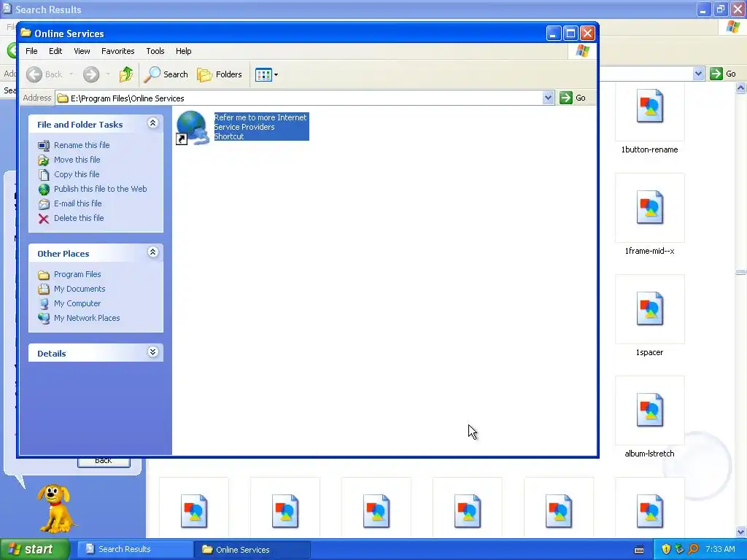Go to My Network Places

pyautogui.click(x=87, y=318)
